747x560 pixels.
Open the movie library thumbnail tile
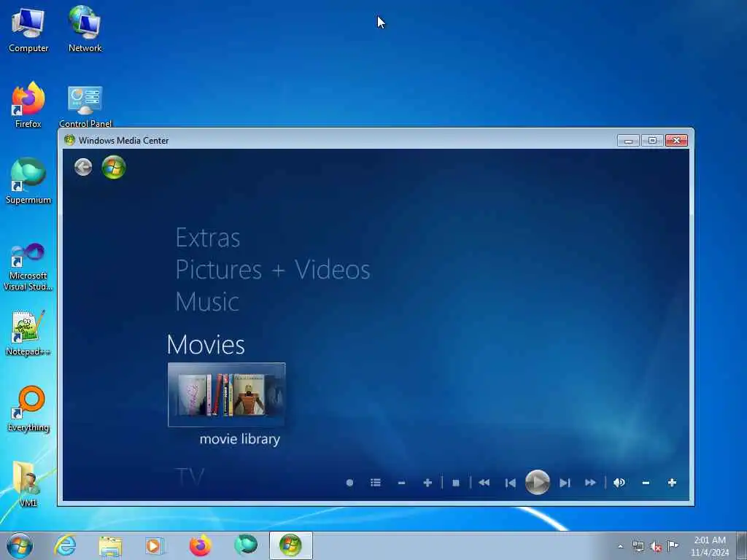pos(227,394)
